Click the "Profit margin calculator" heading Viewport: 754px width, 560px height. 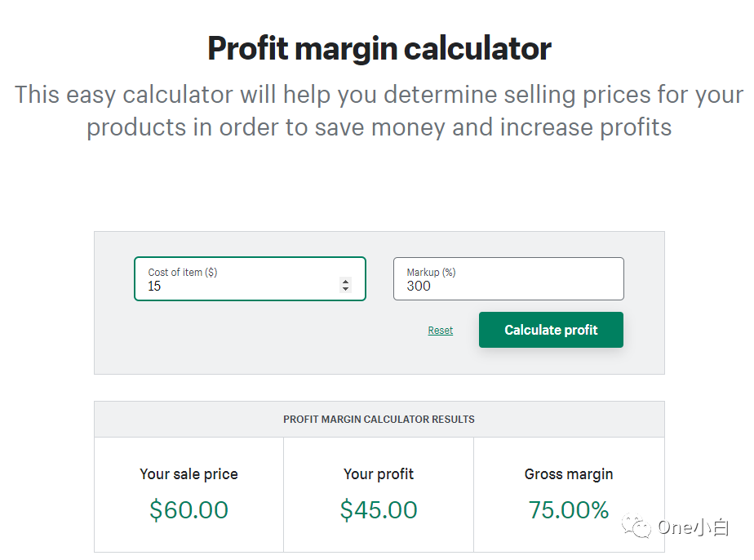[379, 49]
